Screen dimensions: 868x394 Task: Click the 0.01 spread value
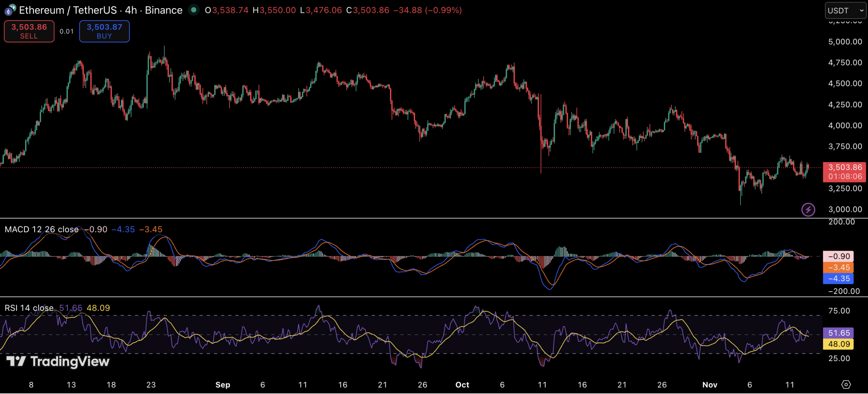coord(66,31)
